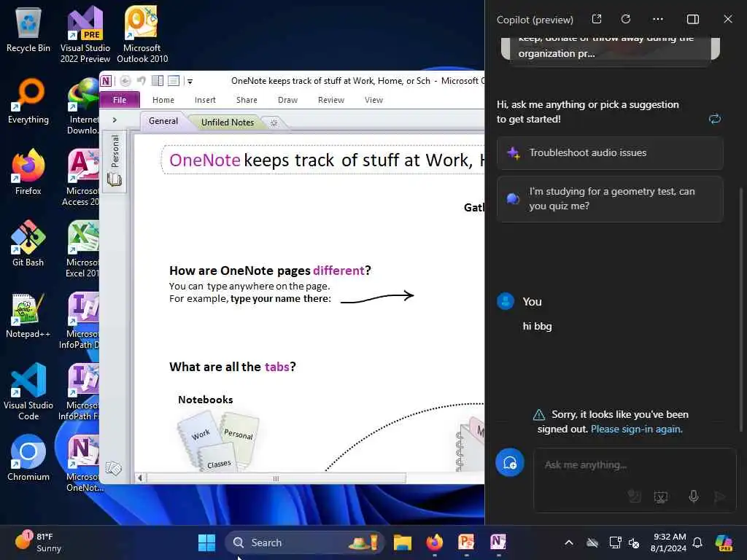Switch to PowerPoint on the taskbar
Image resolution: width=747 pixels, height=560 pixels.
[466, 542]
